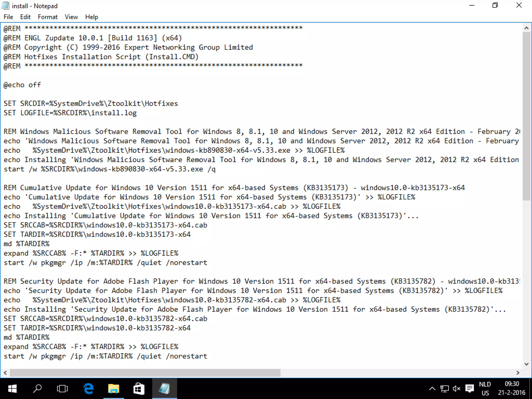
Task: Open the Help menu
Action: click(x=91, y=17)
